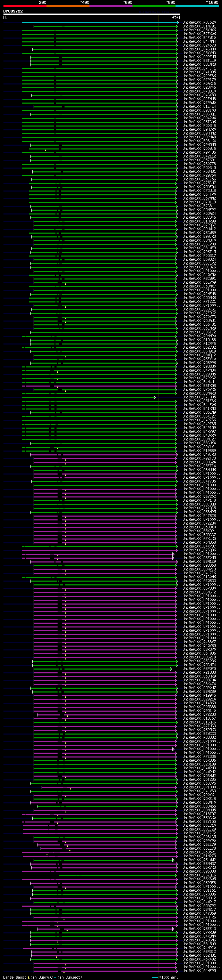Click the UniRef100_P05317 label
This screenshot has height=980, width=222.
(x=199, y=256)
